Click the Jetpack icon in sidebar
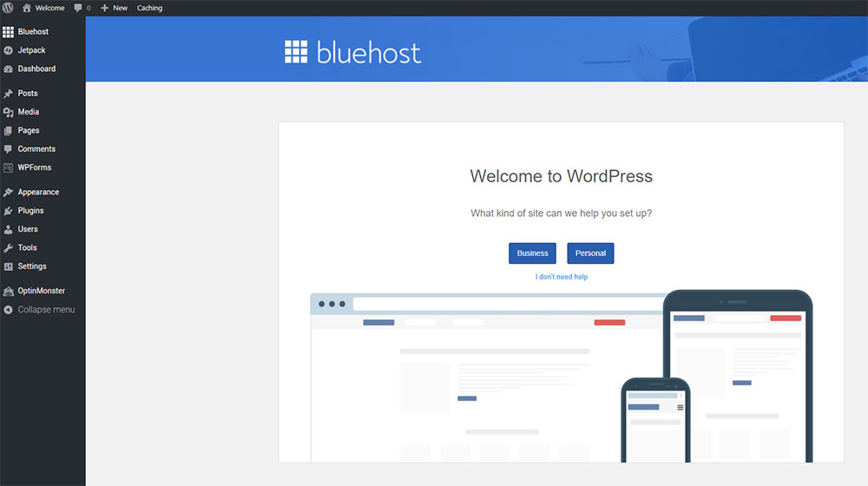This screenshot has height=486, width=868. point(8,50)
